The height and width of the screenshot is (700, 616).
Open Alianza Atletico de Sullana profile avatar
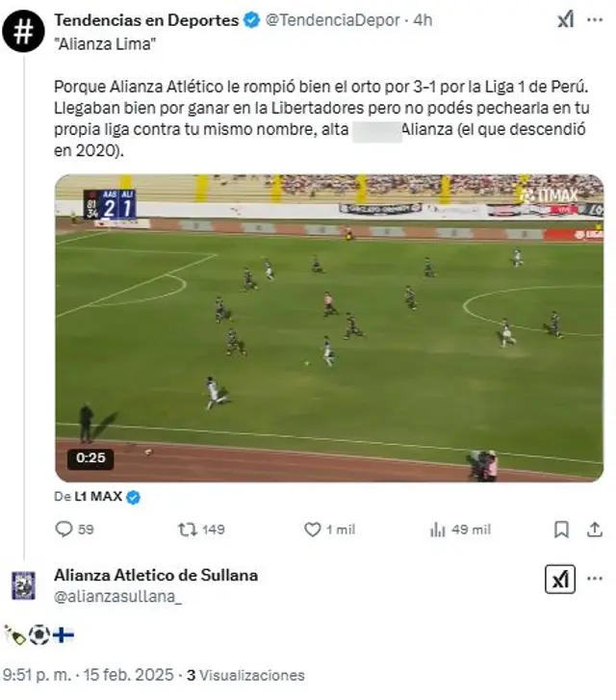point(23,585)
